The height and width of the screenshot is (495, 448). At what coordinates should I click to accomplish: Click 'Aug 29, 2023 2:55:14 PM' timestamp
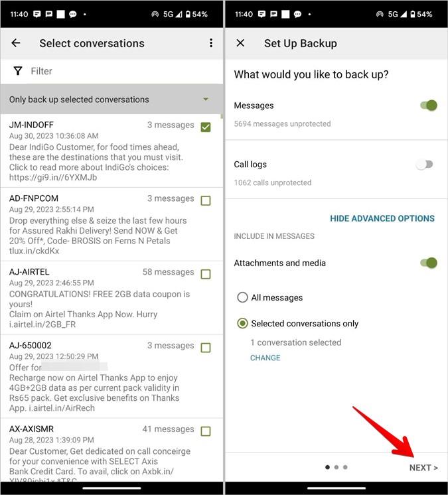(x=52, y=209)
